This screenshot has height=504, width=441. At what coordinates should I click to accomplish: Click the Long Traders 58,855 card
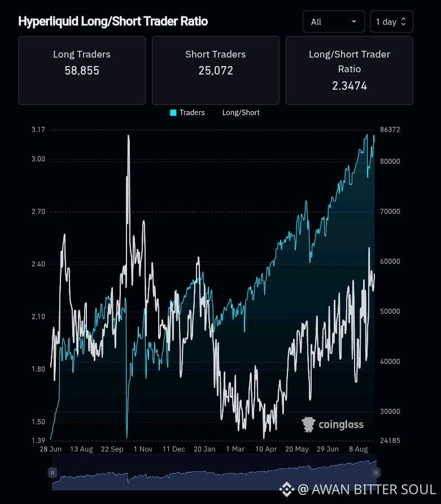[82, 71]
